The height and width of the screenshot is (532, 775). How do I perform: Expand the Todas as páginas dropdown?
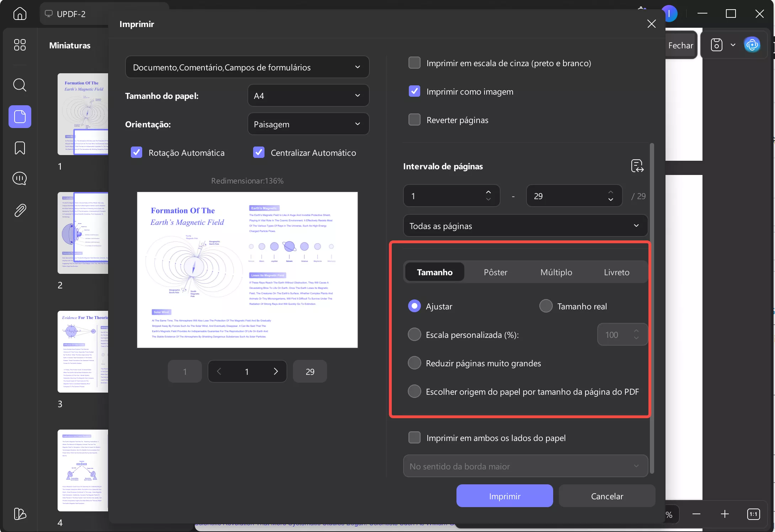(x=525, y=225)
